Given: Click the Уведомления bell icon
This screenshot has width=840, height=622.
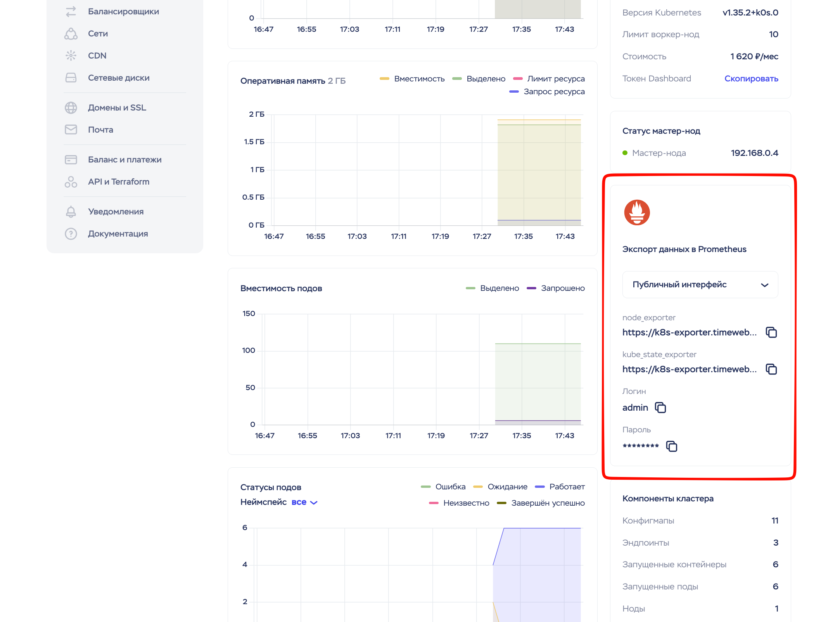Looking at the screenshot, I should coord(71,212).
